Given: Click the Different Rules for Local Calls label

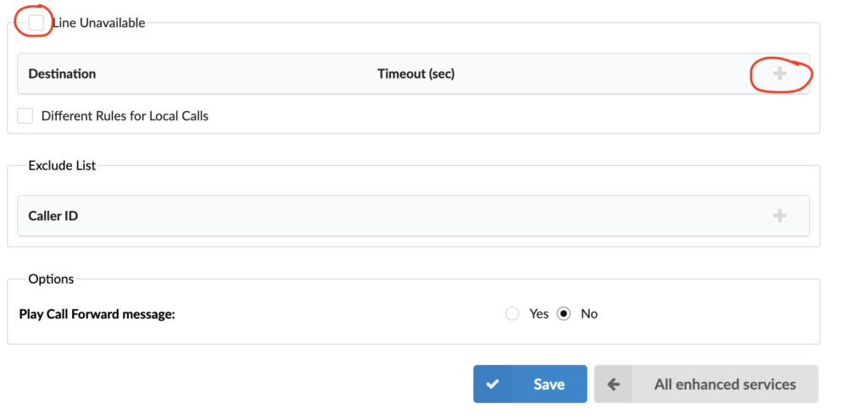Looking at the screenshot, I should (x=125, y=116).
